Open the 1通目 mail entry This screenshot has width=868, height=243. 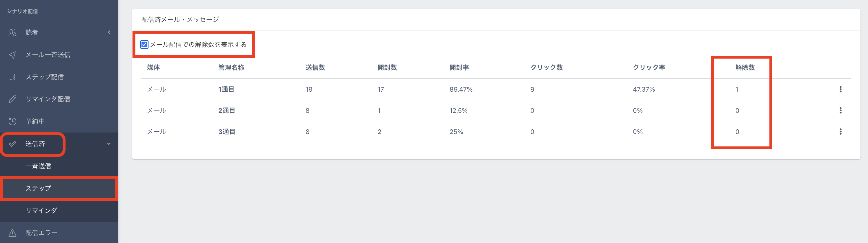pos(226,89)
